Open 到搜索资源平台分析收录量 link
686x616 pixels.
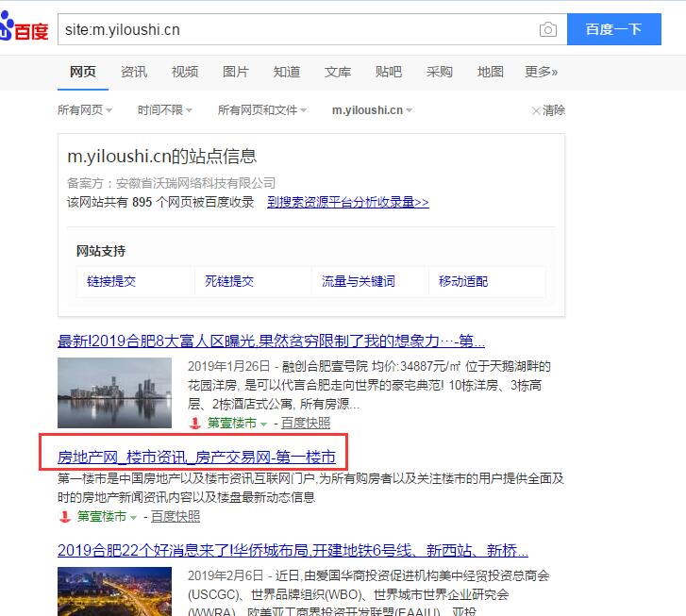tap(348, 202)
